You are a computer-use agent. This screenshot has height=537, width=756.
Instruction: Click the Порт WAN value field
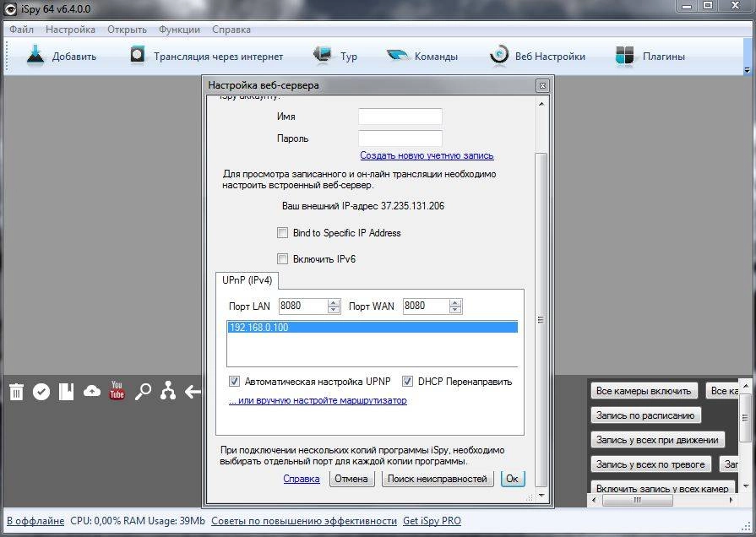(x=427, y=306)
